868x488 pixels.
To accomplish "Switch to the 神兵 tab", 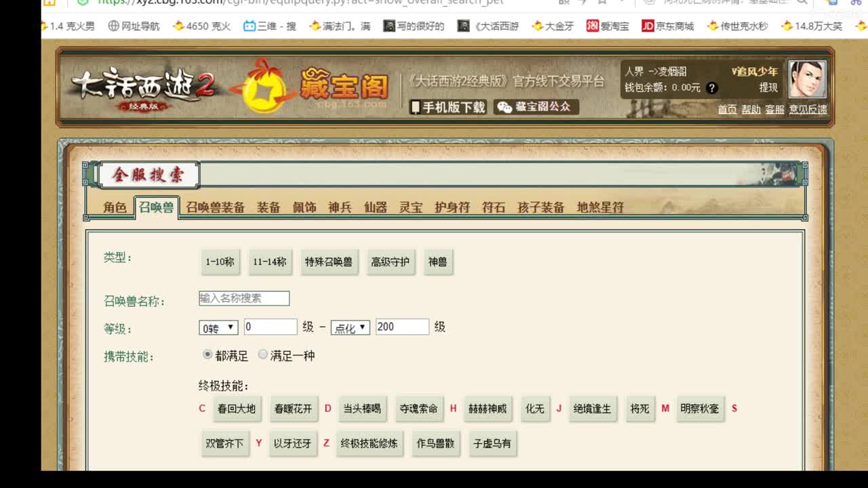I will pyautogui.click(x=340, y=207).
